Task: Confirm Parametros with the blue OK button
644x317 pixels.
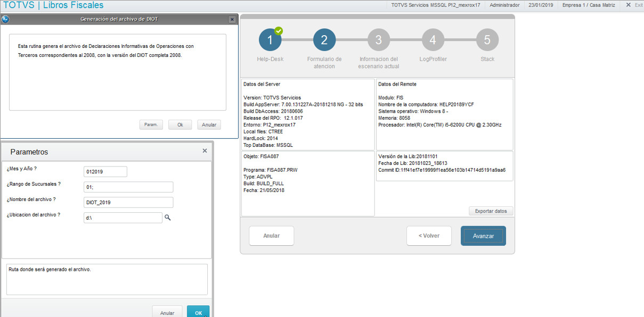Action: (x=198, y=313)
